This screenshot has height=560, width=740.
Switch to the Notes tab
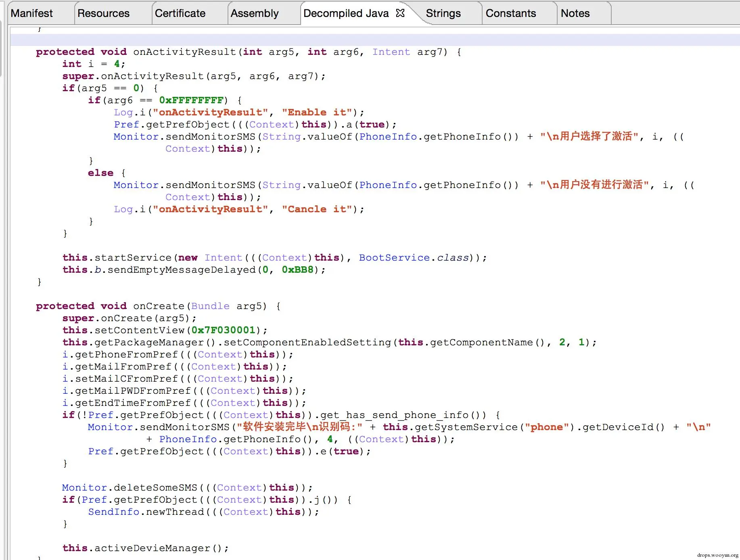[x=575, y=13]
